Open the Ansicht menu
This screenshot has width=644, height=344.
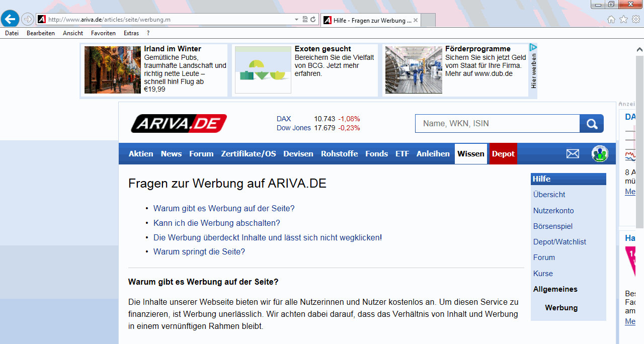coord(73,33)
